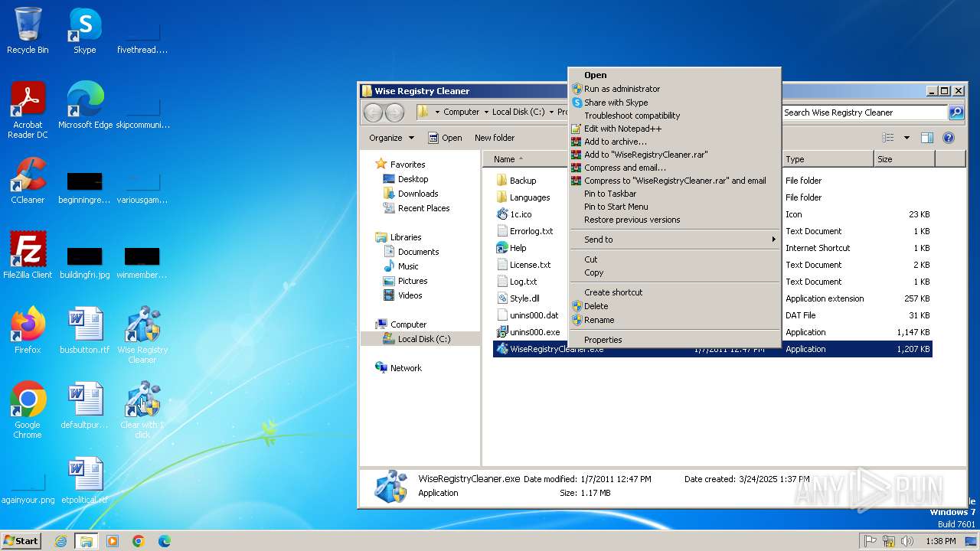Click the Open toolbar button
Screen dimensions: 980x551
[x=445, y=138]
